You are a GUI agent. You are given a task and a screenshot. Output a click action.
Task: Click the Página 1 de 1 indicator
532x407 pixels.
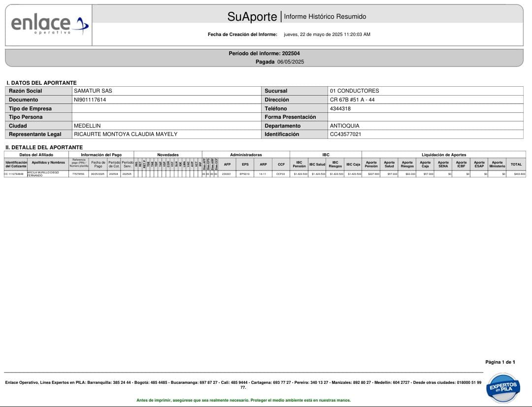(x=500, y=362)
